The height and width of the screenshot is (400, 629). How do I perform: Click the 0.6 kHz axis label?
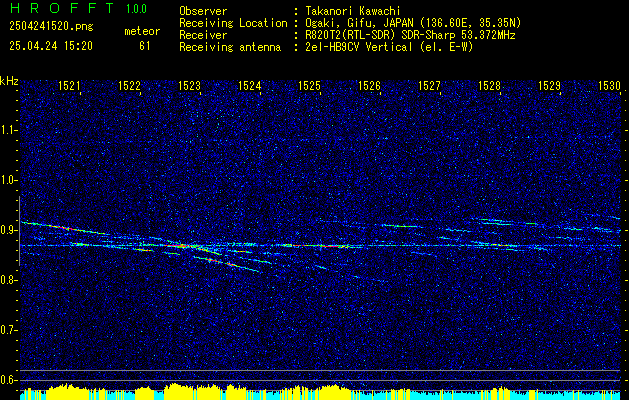click(9, 380)
